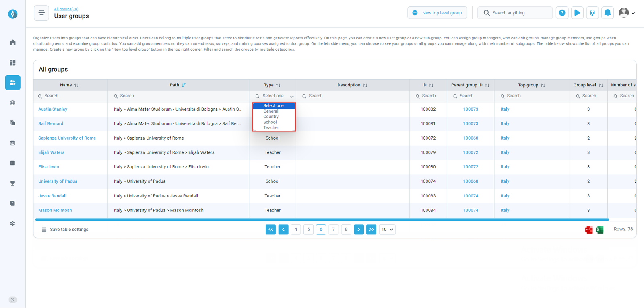The width and height of the screenshot is (644, 308).
Task: Sort the table by Name column
Action: [x=76, y=85]
